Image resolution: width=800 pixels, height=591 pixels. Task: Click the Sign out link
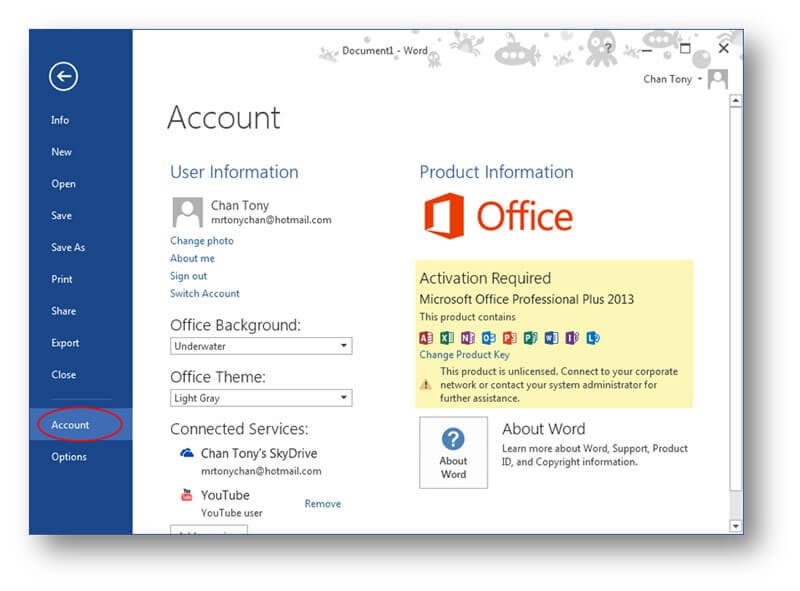(188, 276)
